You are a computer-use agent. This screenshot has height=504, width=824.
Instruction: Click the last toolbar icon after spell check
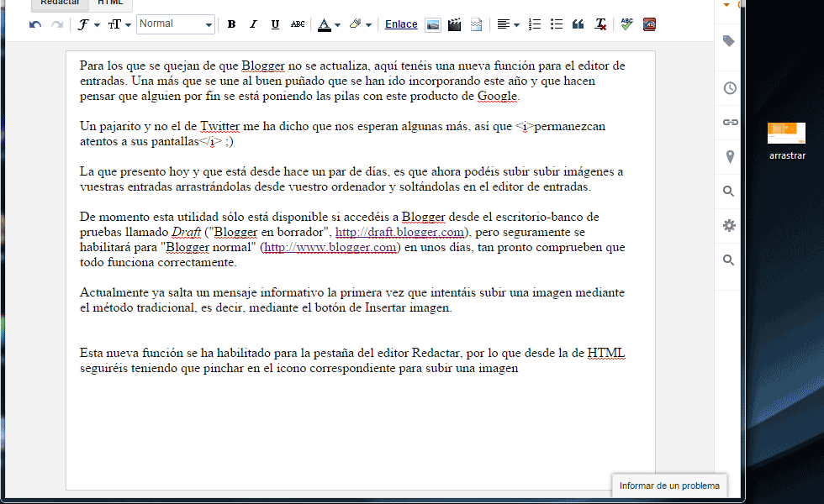click(649, 24)
